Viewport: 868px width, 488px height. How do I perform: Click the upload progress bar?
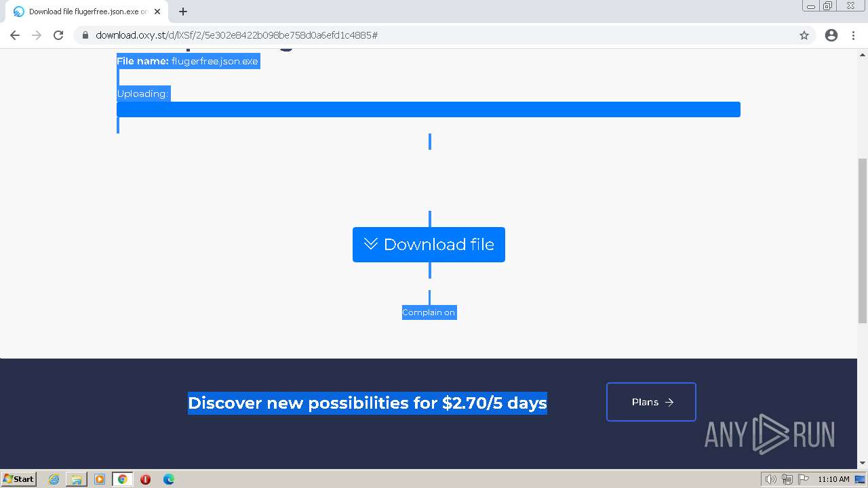[429, 110]
